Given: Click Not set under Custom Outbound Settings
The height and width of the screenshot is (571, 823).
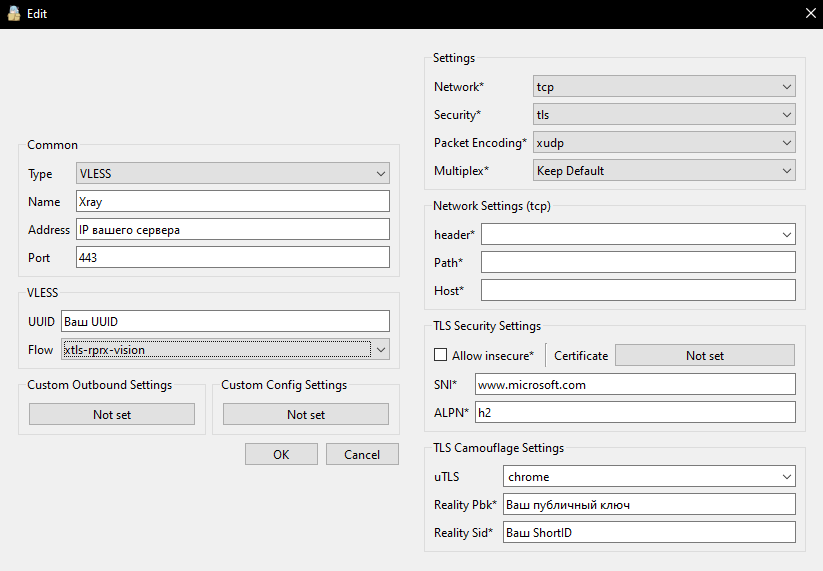Looking at the screenshot, I should tap(112, 414).
